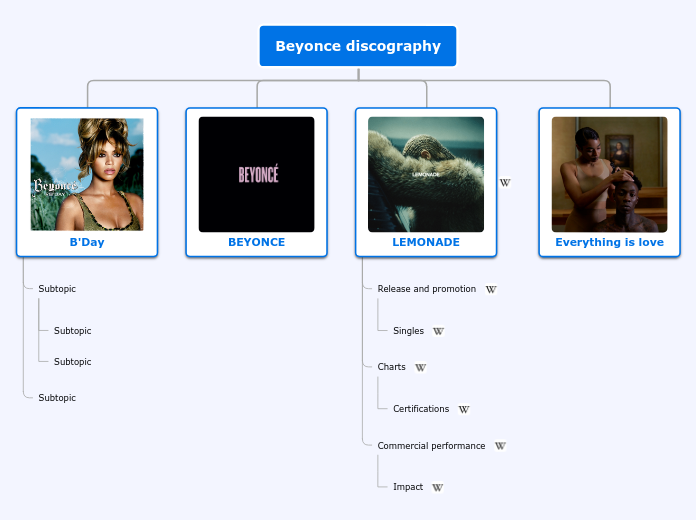
Task: Click the Everything is love topic title
Action: (609, 242)
